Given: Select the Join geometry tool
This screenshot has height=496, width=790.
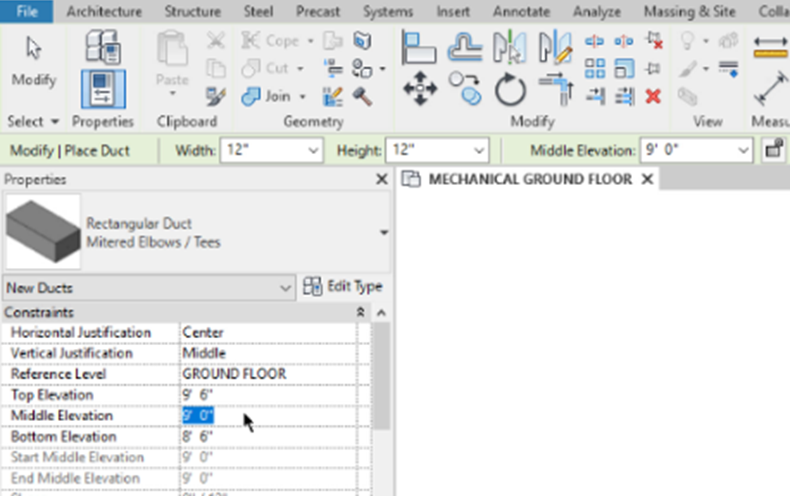Looking at the screenshot, I should pyautogui.click(x=267, y=96).
